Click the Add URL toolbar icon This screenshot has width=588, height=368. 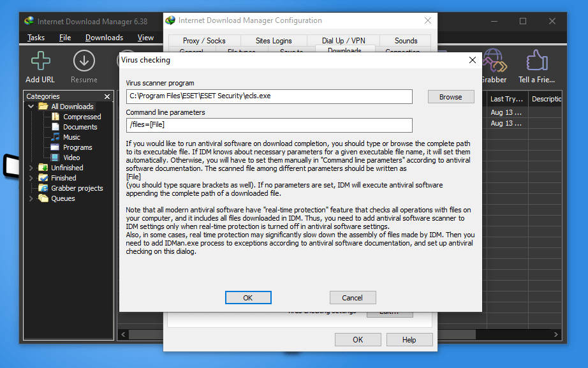pyautogui.click(x=40, y=62)
